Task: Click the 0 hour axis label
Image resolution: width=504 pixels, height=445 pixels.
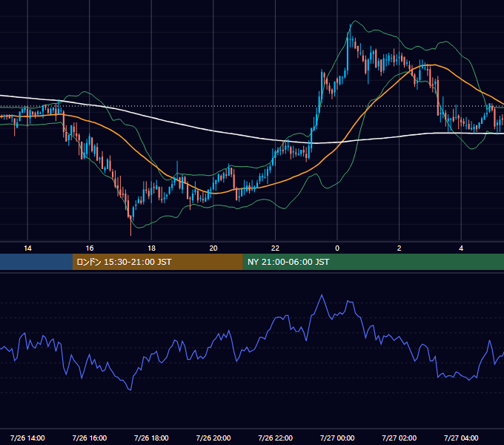Action: [337, 248]
